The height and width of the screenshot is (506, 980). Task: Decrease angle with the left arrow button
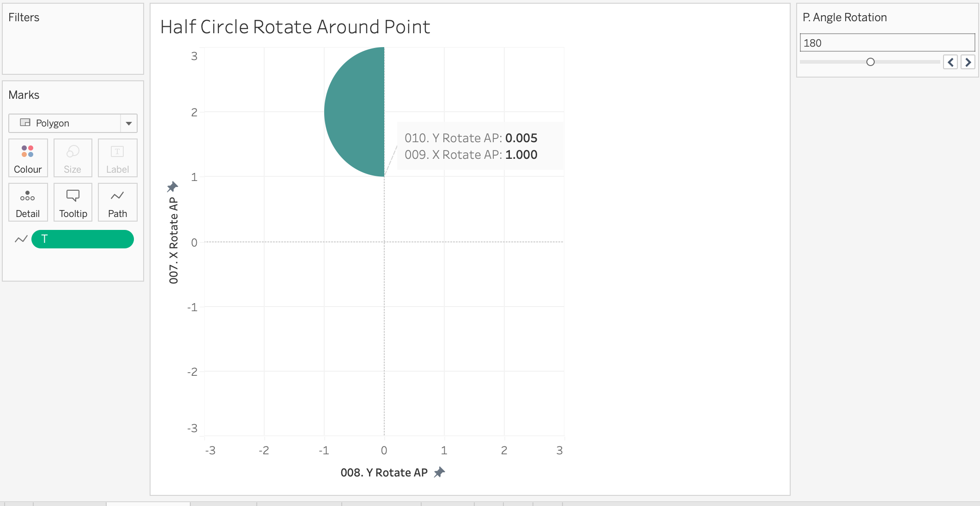[x=950, y=62]
